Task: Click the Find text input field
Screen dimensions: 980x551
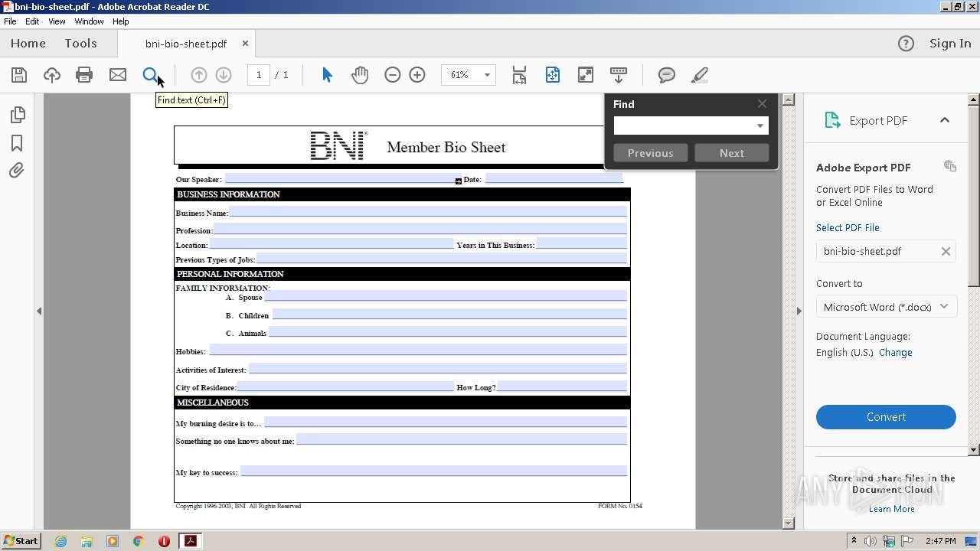Action: [684, 126]
